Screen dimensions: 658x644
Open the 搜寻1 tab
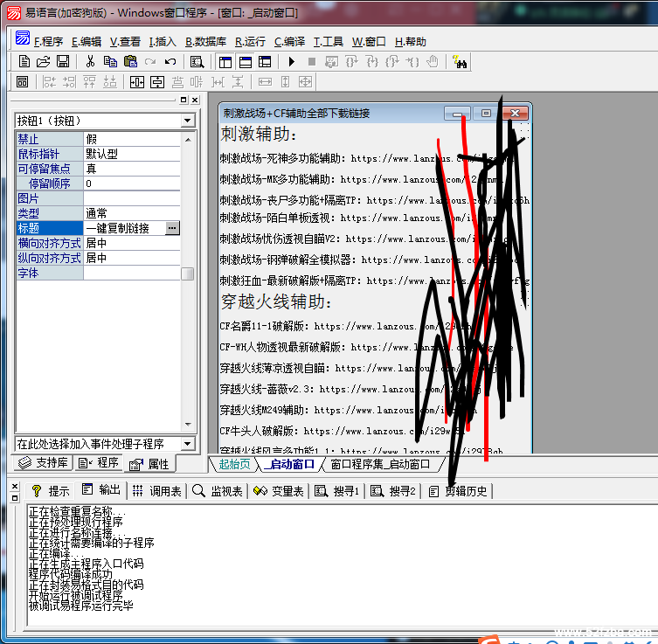pos(337,490)
